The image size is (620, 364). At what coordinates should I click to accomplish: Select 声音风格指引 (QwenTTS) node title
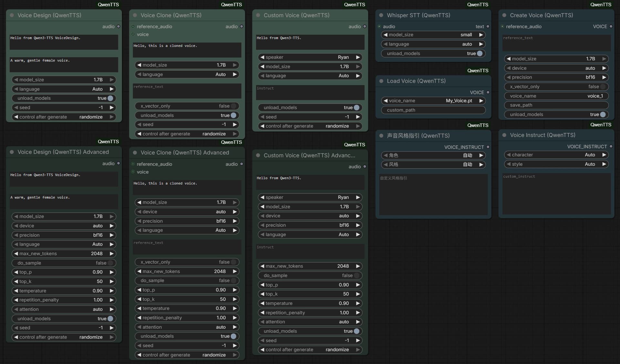coord(418,136)
